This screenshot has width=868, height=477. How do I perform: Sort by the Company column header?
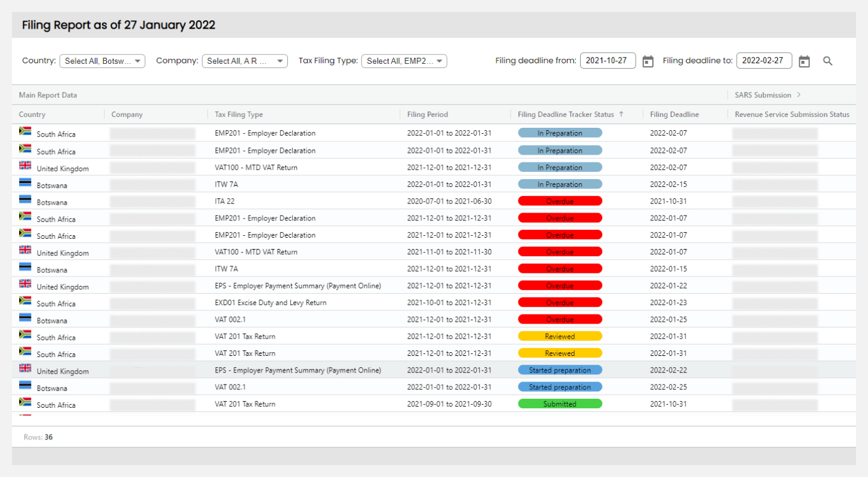[127, 115]
